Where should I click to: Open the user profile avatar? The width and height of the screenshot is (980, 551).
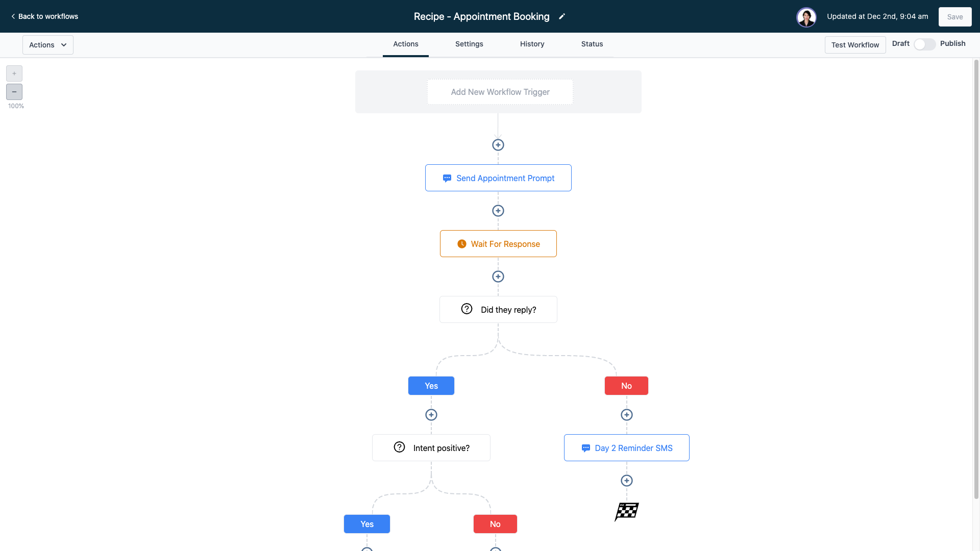pyautogui.click(x=806, y=17)
